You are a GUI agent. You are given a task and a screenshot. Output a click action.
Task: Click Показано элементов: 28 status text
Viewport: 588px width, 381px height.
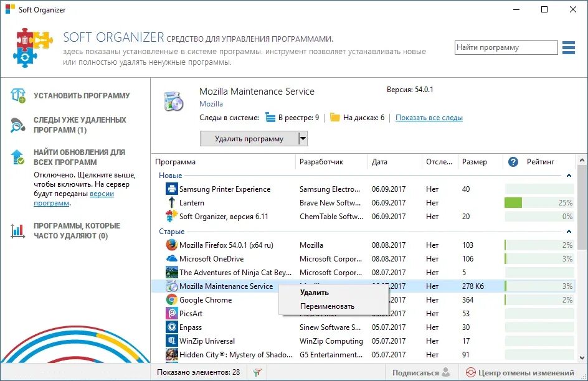pos(198,372)
